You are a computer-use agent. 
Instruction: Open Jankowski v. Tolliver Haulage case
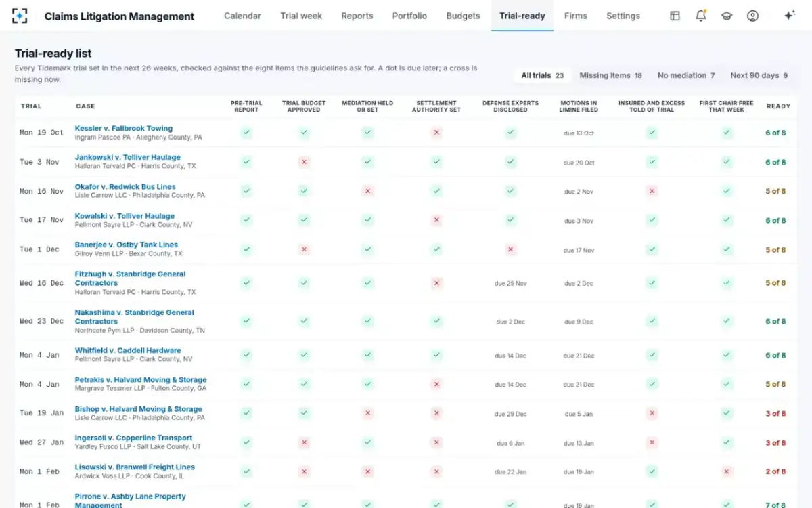click(x=128, y=157)
